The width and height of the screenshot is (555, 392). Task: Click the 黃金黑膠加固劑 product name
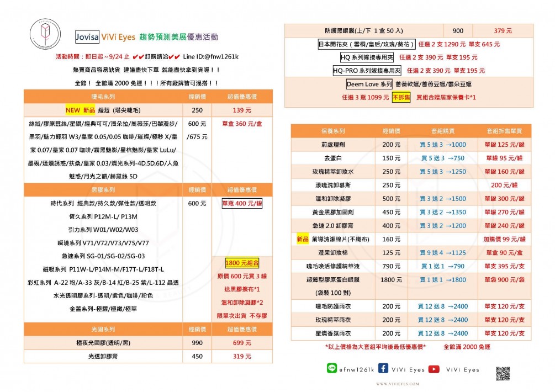coord(333,212)
